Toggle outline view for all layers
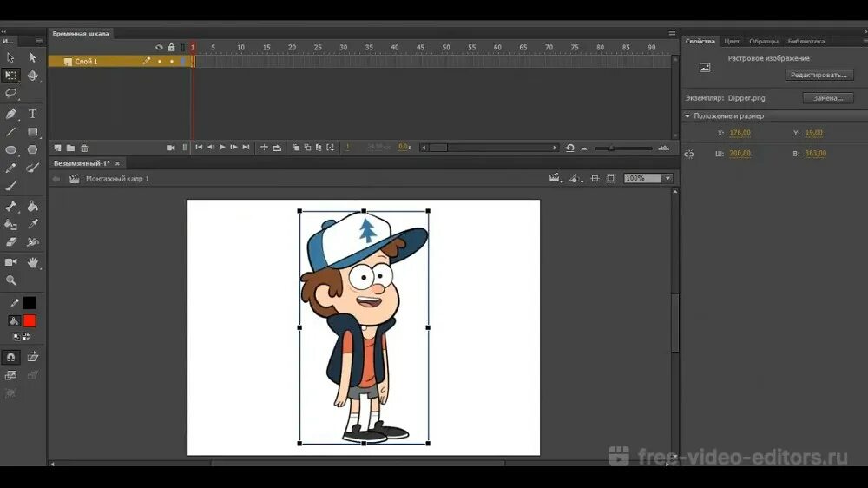This screenshot has height=488, width=868. pos(182,48)
